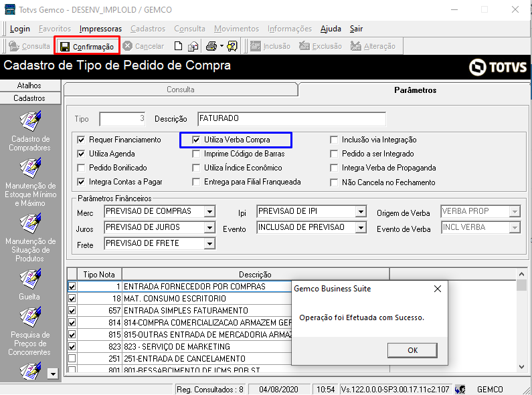Screen dimensions: 532x395
Task: Click the printer icon in toolbar
Action: [x=211, y=46]
